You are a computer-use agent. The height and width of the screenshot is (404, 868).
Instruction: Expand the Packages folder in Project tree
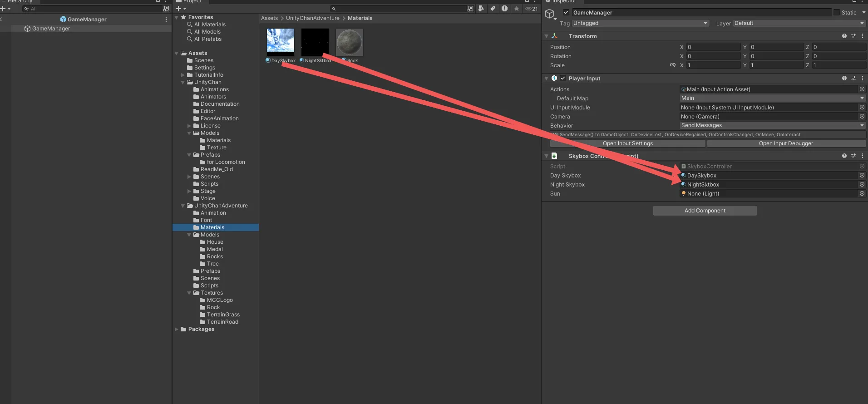177,329
